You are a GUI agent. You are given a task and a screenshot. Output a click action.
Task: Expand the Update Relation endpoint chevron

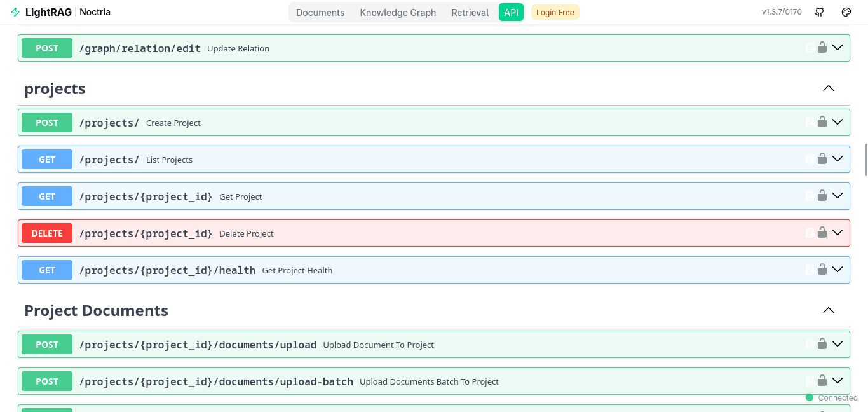coord(837,48)
